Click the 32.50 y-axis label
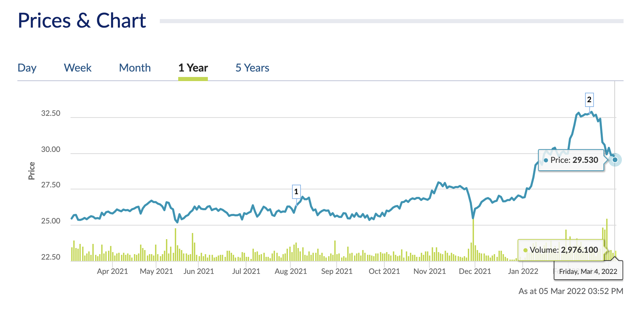 coord(51,113)
